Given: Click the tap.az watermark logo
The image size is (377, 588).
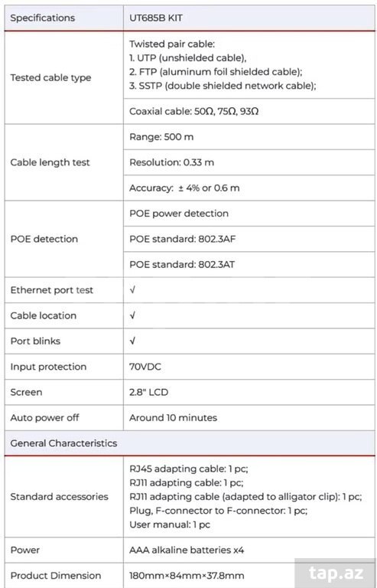Looking at the screenshot, I should [x=336, y=573].
